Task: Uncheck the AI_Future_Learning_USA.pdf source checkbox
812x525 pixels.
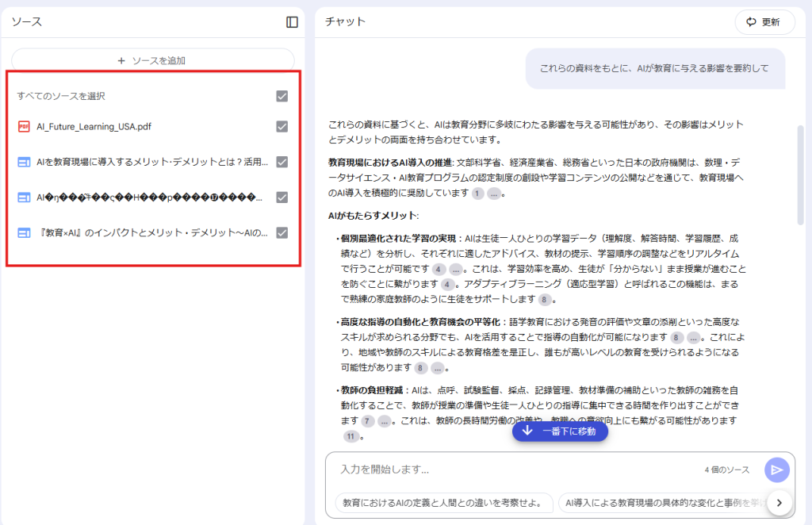Action: 282,126
